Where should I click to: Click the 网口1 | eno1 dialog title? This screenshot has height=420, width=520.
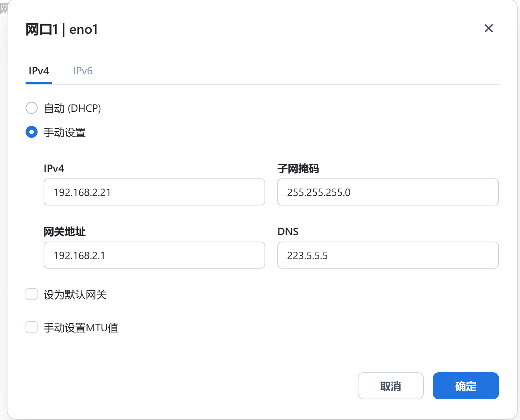pyautogui.click(x=62, y=29)
